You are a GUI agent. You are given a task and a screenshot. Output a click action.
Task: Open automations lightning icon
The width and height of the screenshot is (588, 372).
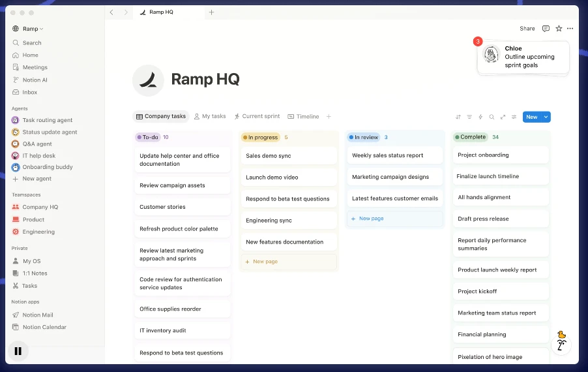pyautogui.click(x=480, y=117)
